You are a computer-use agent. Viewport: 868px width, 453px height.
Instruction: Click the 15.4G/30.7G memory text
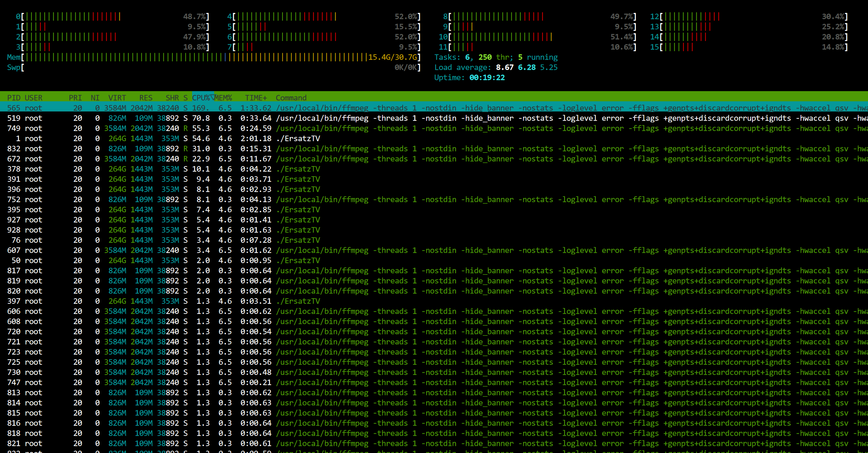coord(393,57)
